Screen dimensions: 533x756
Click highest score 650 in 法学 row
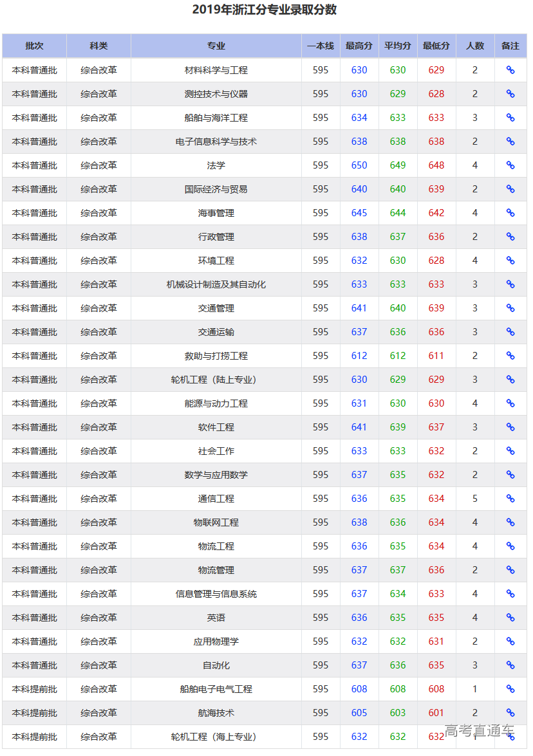(x=359, y=165)
